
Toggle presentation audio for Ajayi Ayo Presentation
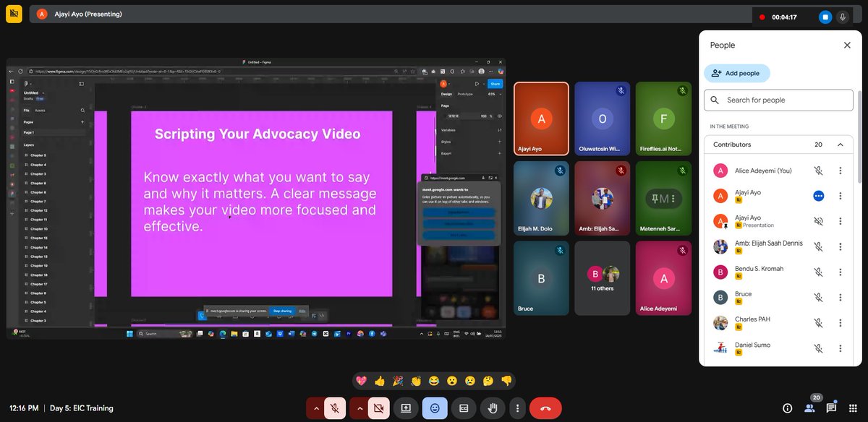coord(818,221)
